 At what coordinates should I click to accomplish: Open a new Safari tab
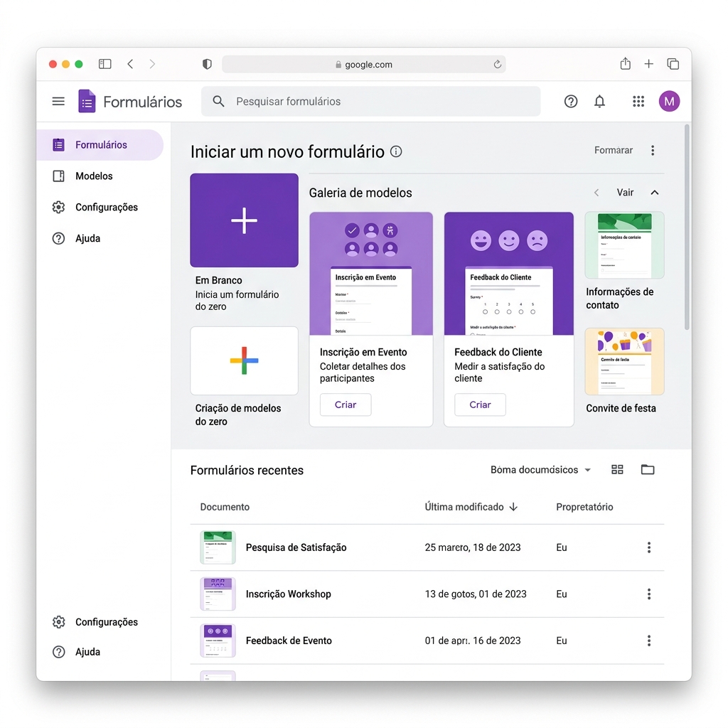click(648, 64)
